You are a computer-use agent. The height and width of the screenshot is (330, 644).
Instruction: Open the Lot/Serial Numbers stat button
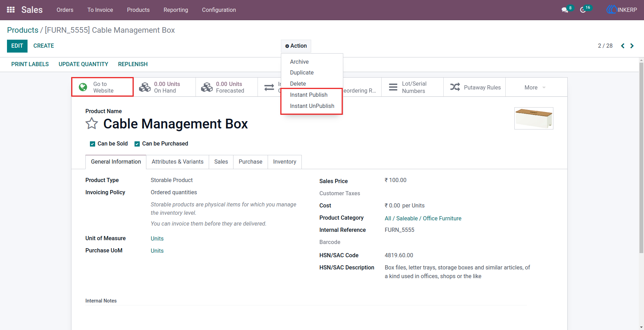point(413,87)
